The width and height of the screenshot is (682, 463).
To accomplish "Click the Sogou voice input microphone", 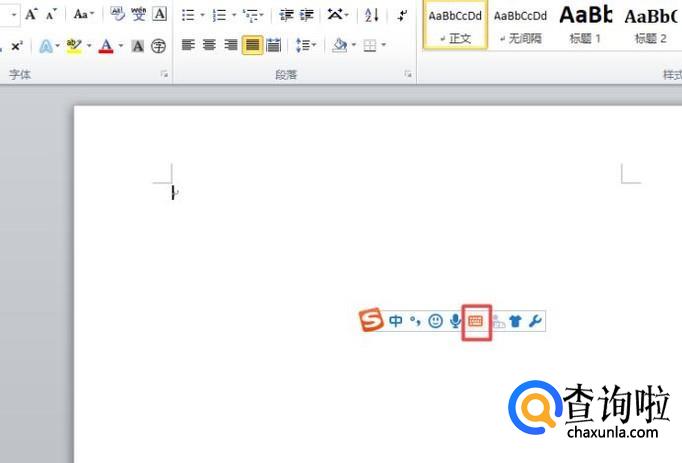I will click(455, 321).
